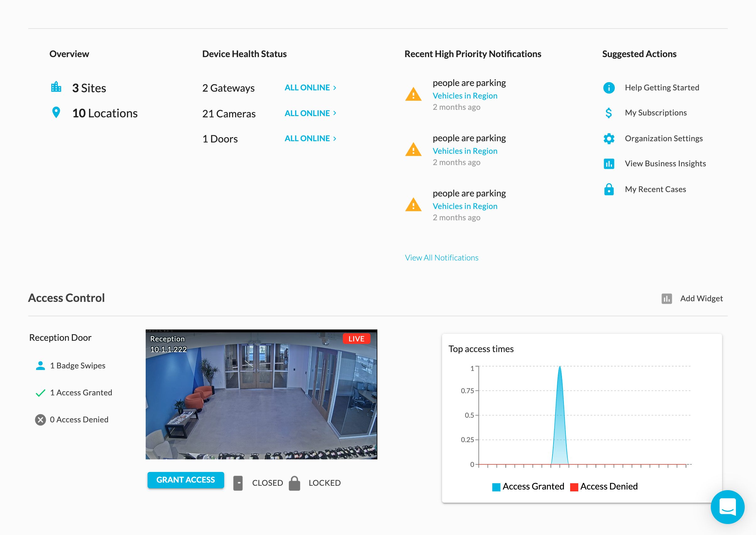Open Doors ALL ONLINE status
The image size is (756, 535).
tap(307, 139)
